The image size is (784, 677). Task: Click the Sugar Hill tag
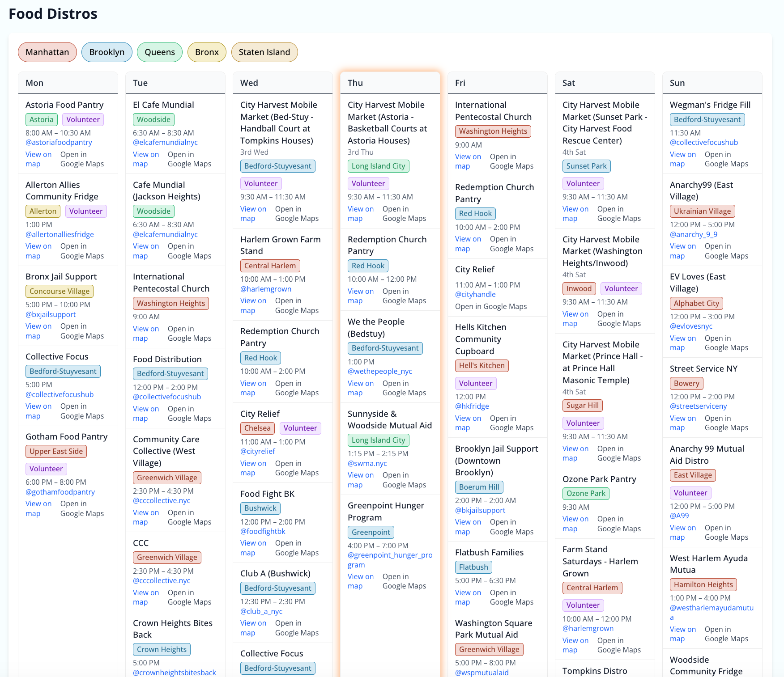[x=583, y=406]
